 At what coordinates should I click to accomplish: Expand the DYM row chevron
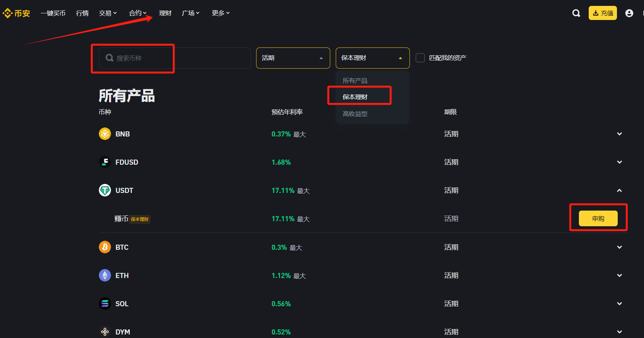coord(619,332)
